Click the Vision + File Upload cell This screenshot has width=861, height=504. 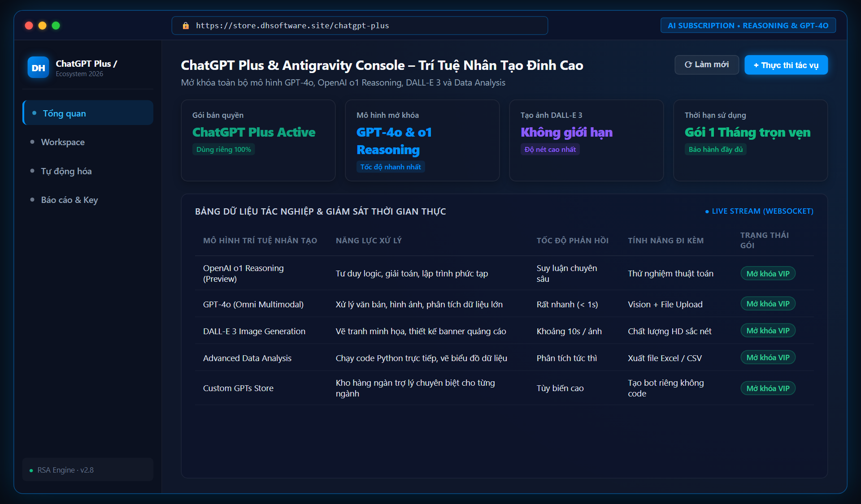tap(665, 304)
